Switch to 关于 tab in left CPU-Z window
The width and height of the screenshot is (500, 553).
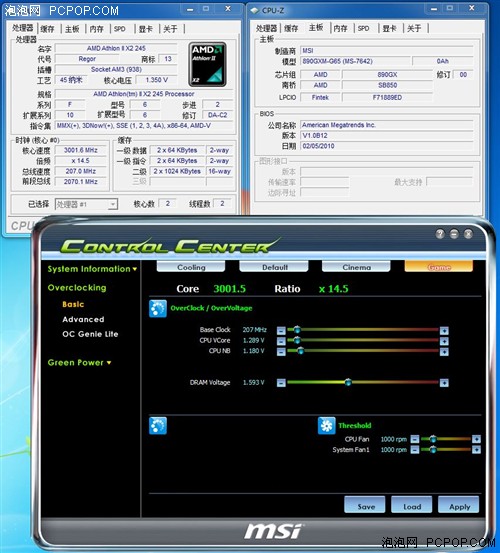(170, 29)
